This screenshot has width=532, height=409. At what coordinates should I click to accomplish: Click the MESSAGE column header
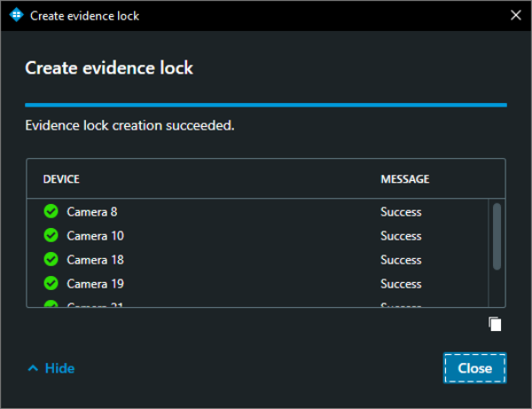(404, 179)
